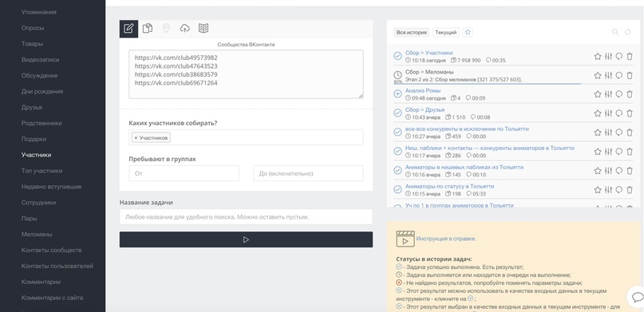The width and height of the screenshot is (644, 312).
Task: Open 'Топ участники' in the sidebar
Action: click(41, 171)
